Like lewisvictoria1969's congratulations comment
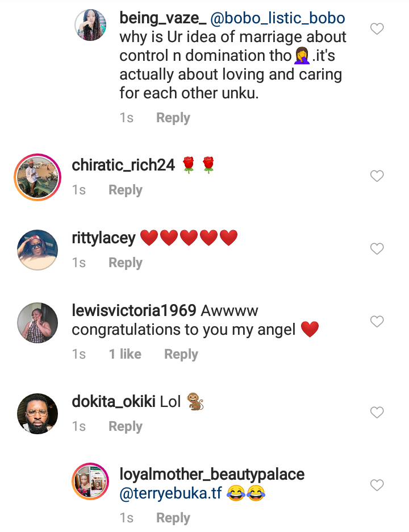409x532 pixels. point(377,322)
